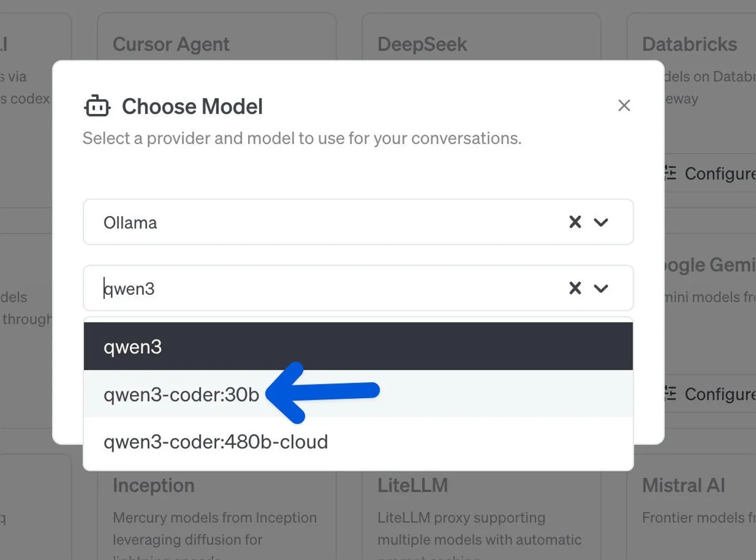Image resolution: width=756 pixels, height=560 pixels.
Task: Click the robot icon beside Choose Model
Action: coord(97,106)
